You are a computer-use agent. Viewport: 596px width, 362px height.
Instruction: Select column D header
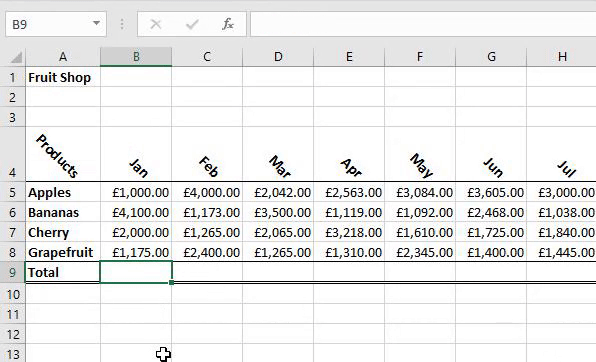(278, 57)
